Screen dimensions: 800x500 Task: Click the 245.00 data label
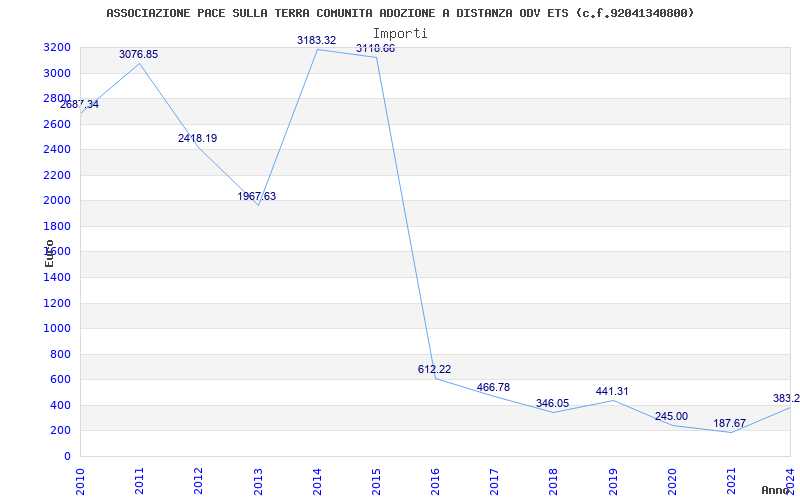[x=671, y=416]
